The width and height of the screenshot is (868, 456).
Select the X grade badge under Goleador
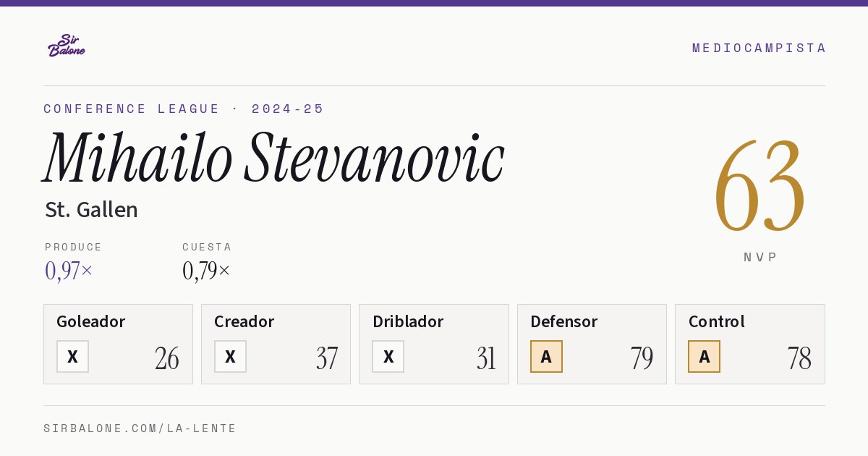tap(72, 356)
